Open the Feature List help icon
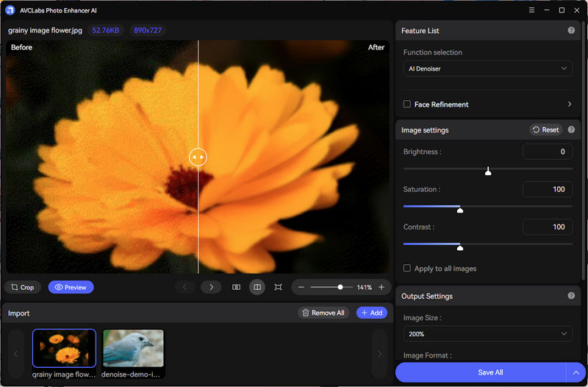The width and height of the screenshot is (588, 387). point(571,31)
